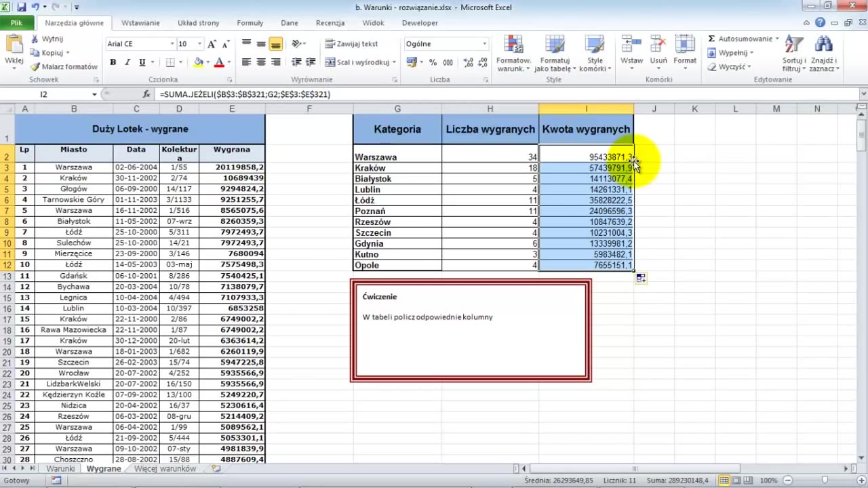Align text to top of cell
Viewport: 868px width, 488px height.
coord(246,44)
